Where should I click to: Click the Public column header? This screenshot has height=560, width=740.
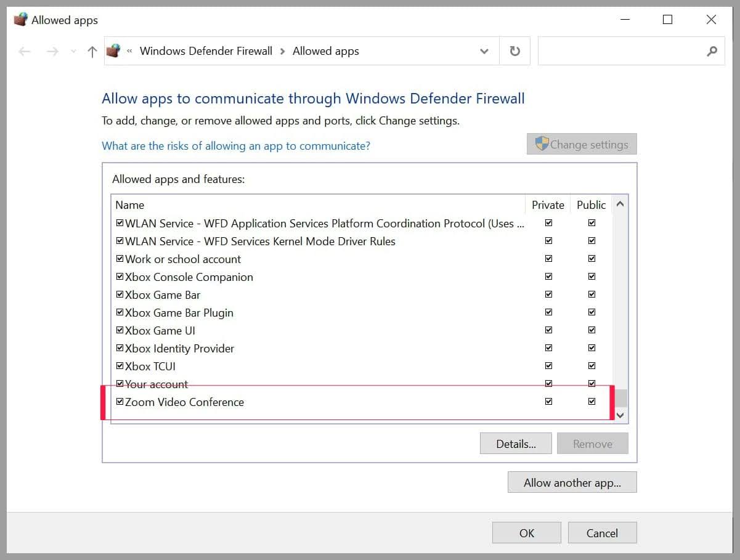coord(592,205)
